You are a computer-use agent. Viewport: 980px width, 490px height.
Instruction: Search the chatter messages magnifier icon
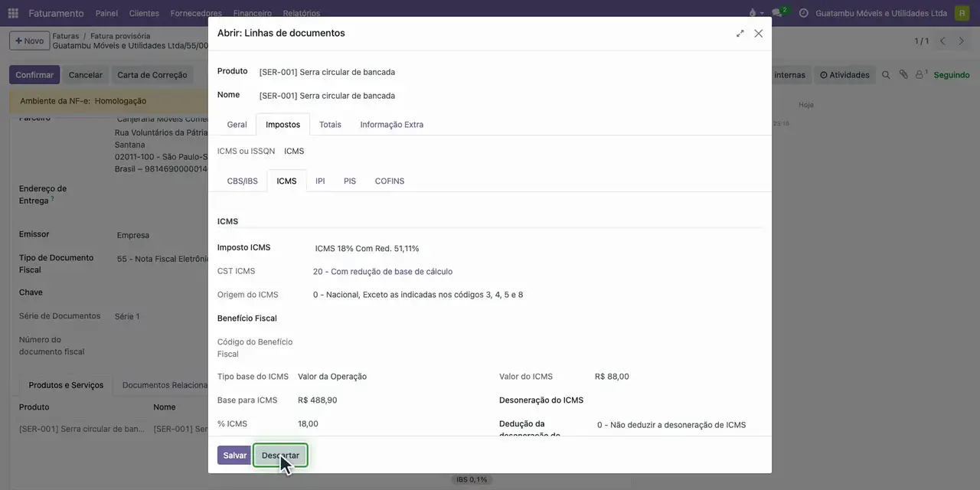click(886, 75)
